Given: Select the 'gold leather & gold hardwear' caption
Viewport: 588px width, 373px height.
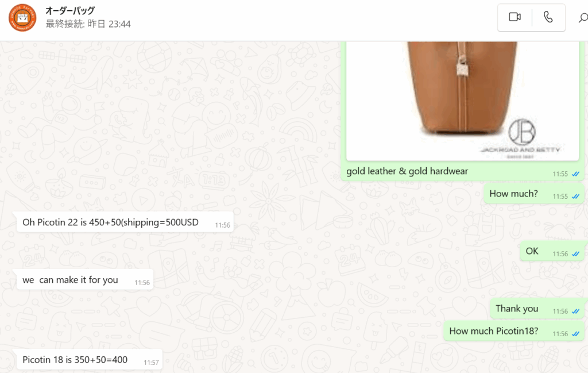Looking at the screenshot, I should [407, 171].
